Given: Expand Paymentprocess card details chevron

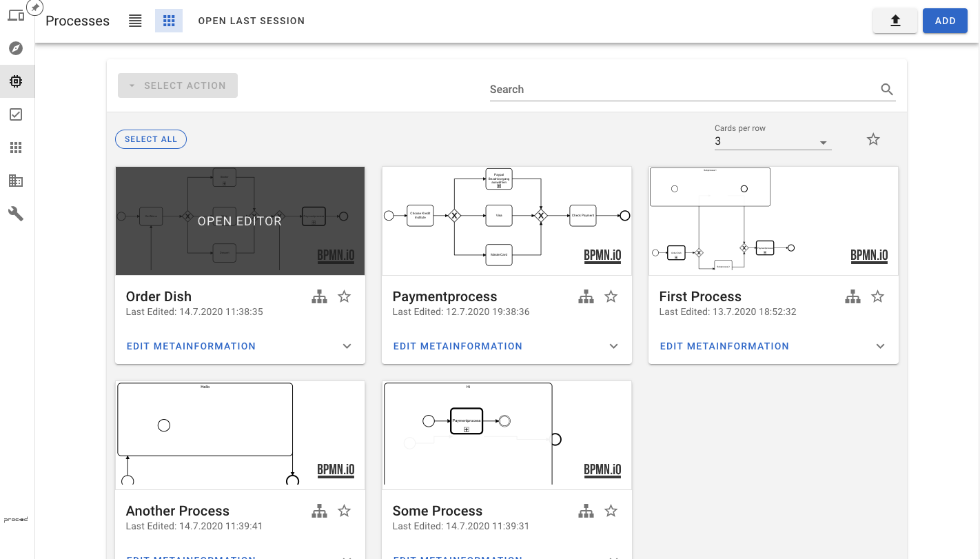Looking at the screenshot, I should (614, 346).
